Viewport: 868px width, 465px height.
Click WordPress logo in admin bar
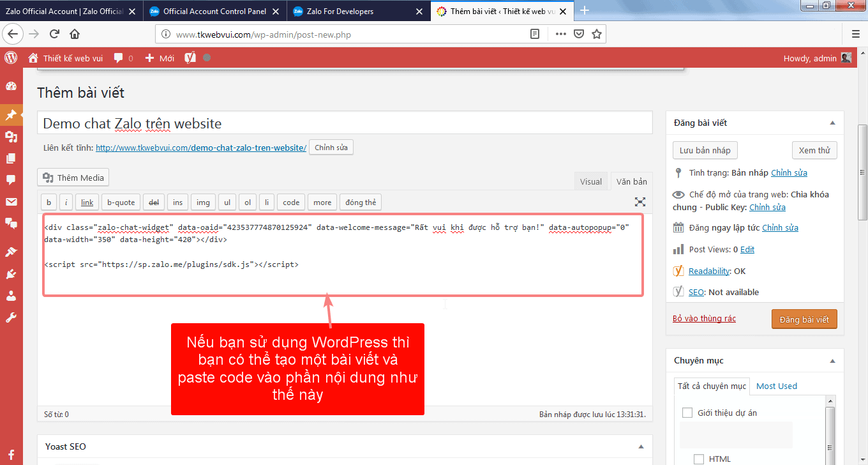tap(11, 57)
